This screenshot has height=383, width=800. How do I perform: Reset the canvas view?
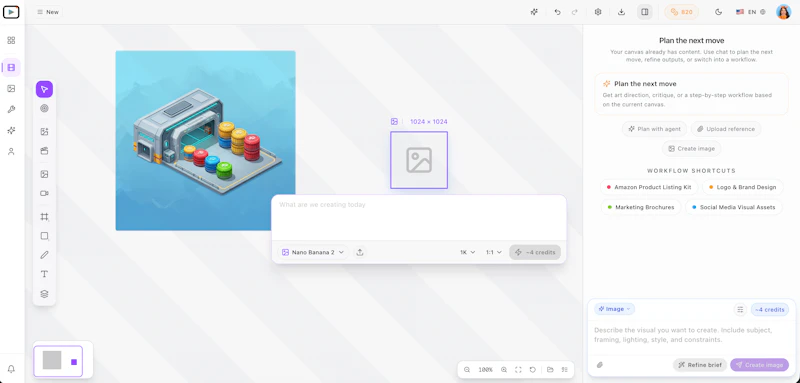(x=533, y=370)
